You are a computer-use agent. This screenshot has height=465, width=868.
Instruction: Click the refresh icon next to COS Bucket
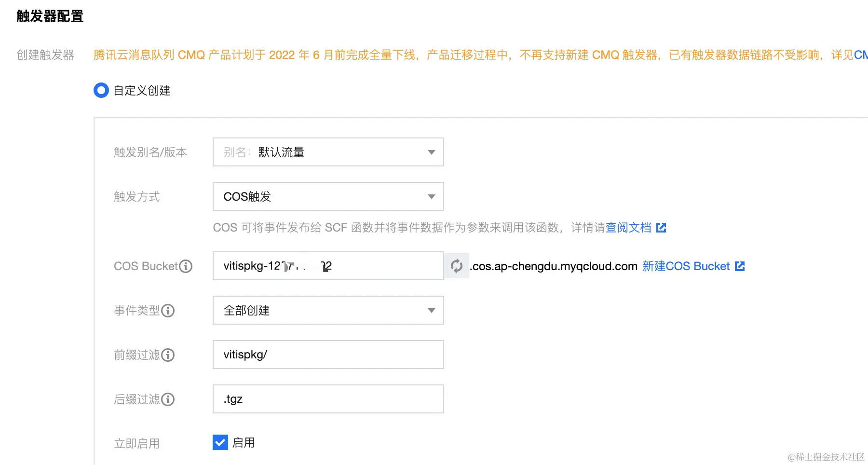click(456, 266)
